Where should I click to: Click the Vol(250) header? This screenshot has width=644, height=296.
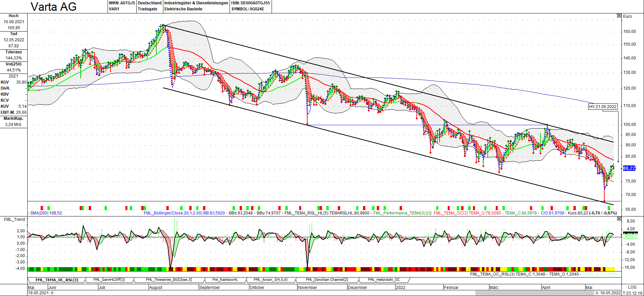click(13, 64)
